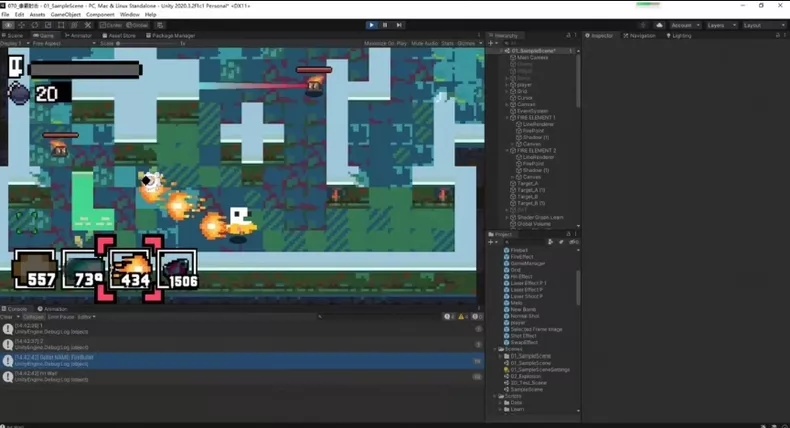This screenshot has height=428, width=790.
Task: Select the Hand tool in toolbar
Action: click(9, 25)
